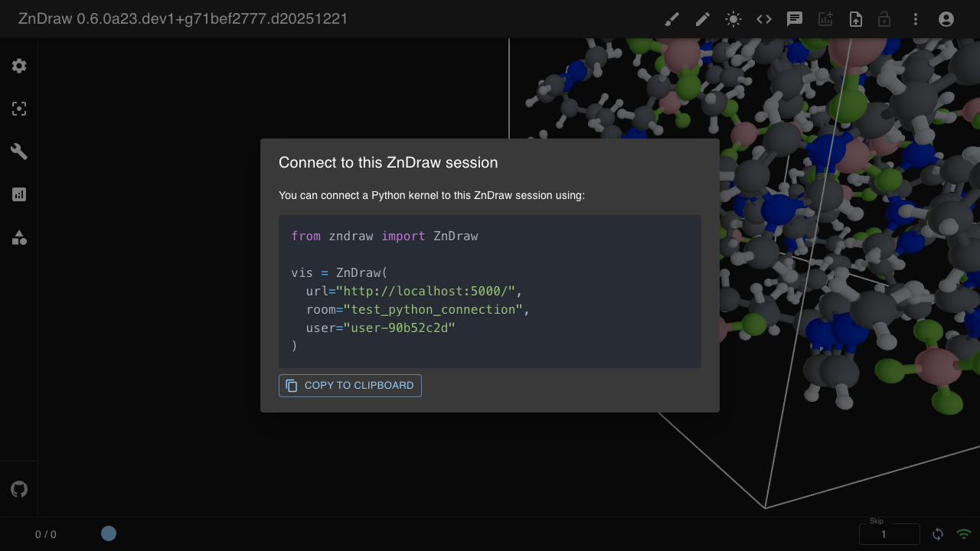
Task: Open the geometry shapes sidebar icon
Action: pos(19,237)
